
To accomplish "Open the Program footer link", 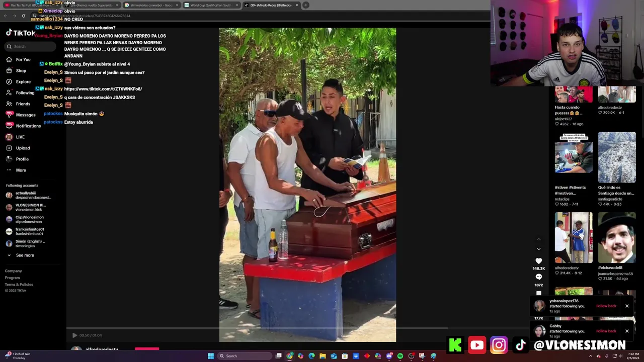I will pyautogui.click(x=13, y=278).
